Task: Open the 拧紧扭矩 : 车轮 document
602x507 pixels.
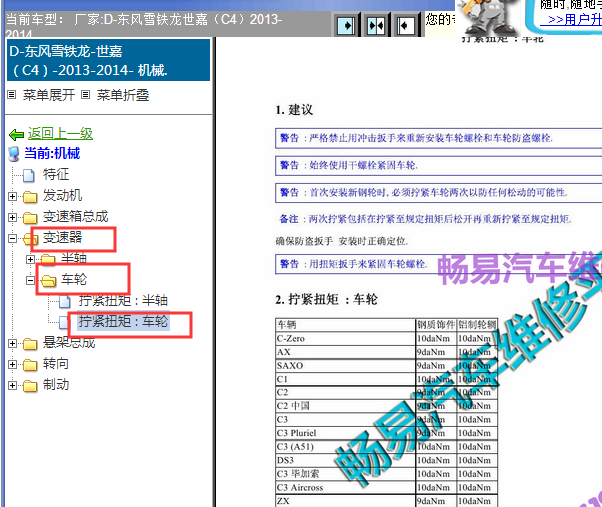Action: pos(123,321)
